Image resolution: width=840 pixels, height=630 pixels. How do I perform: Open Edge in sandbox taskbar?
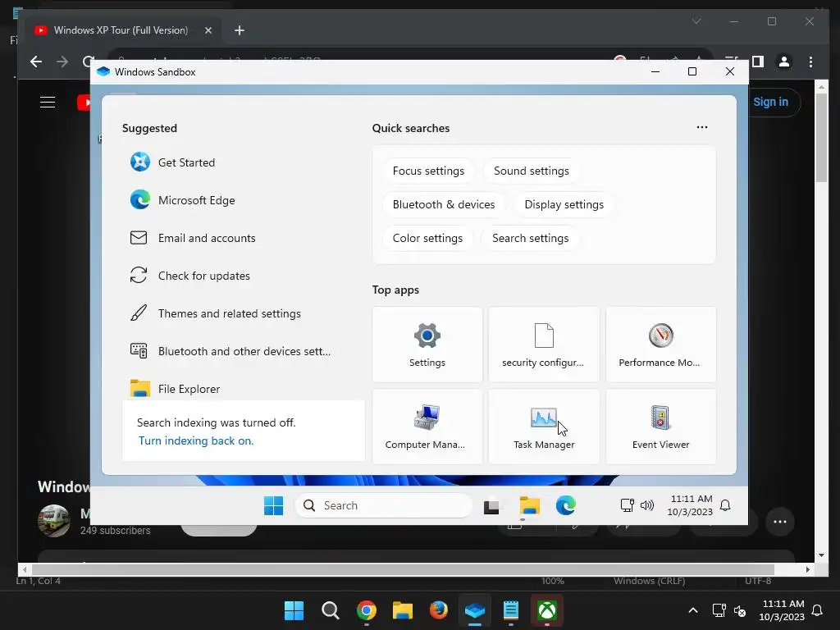coord(566,505)
